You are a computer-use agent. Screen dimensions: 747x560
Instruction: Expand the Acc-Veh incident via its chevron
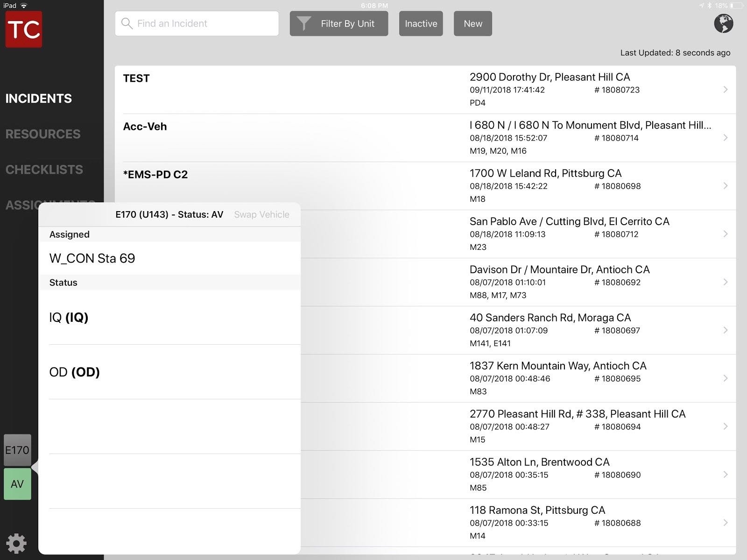pyautogui.click(x=725, y=137)
